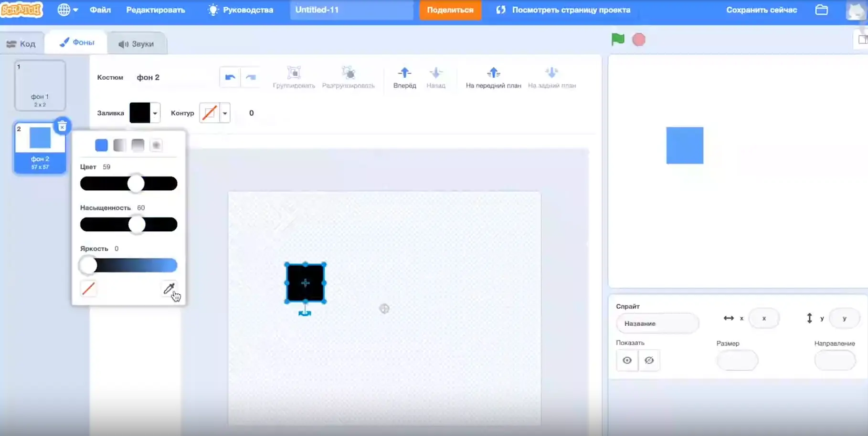Click the green flag to start
The image size is (868, 436).
click(x=618, y=39)
